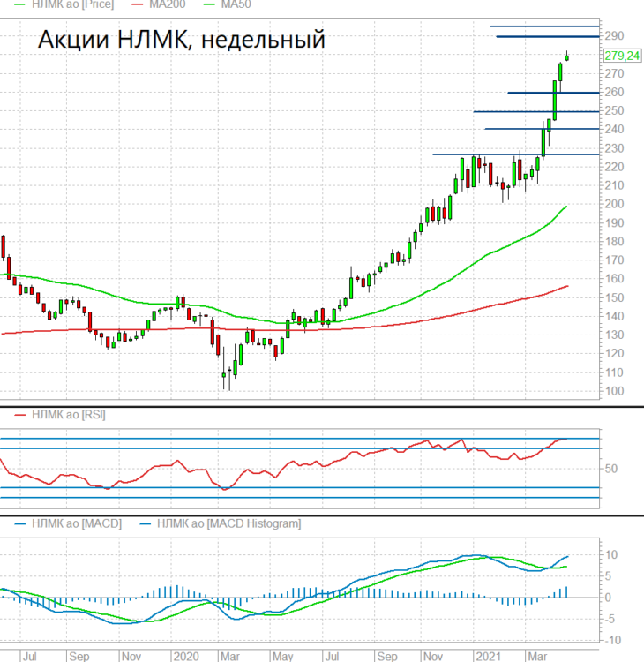Click the 2020 label on time axis
This screenshot has height=662, width=644.
pos(186,657)
